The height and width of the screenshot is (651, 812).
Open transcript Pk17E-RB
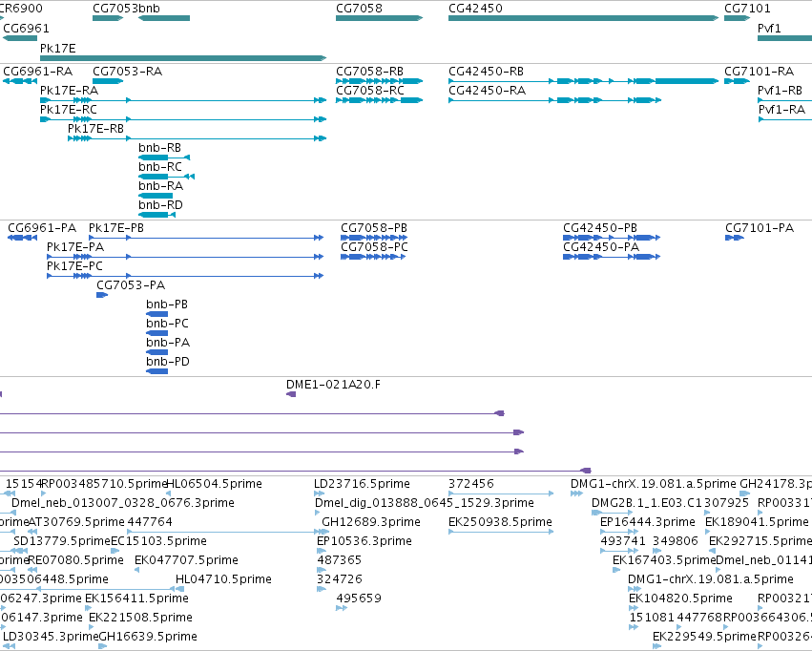pyautogui.click(x=95, y=129)
